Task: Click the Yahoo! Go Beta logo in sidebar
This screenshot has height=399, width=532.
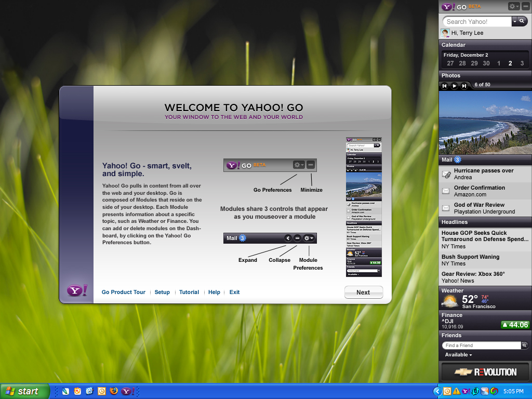Action: tap(461, 7)
